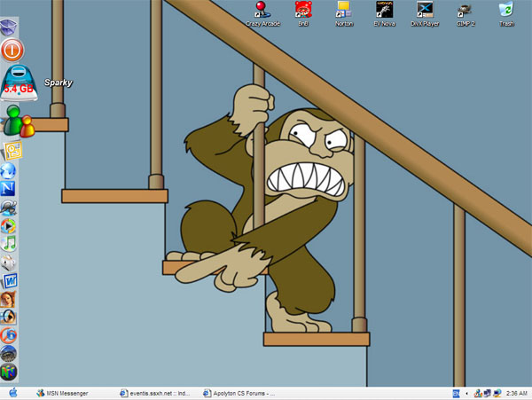Open the green music note app in the dock
This screenshot has height=400, width=532.
click(10, 243)
